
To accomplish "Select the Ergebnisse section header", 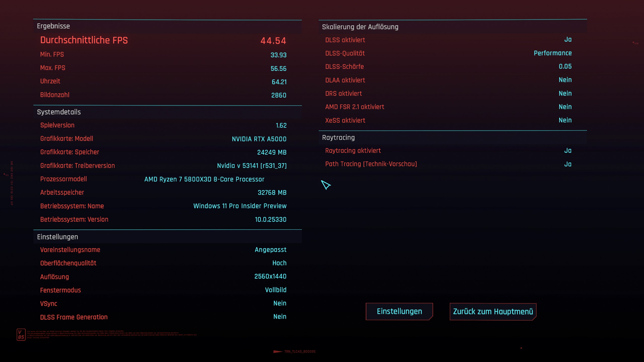I will (53, 26).
